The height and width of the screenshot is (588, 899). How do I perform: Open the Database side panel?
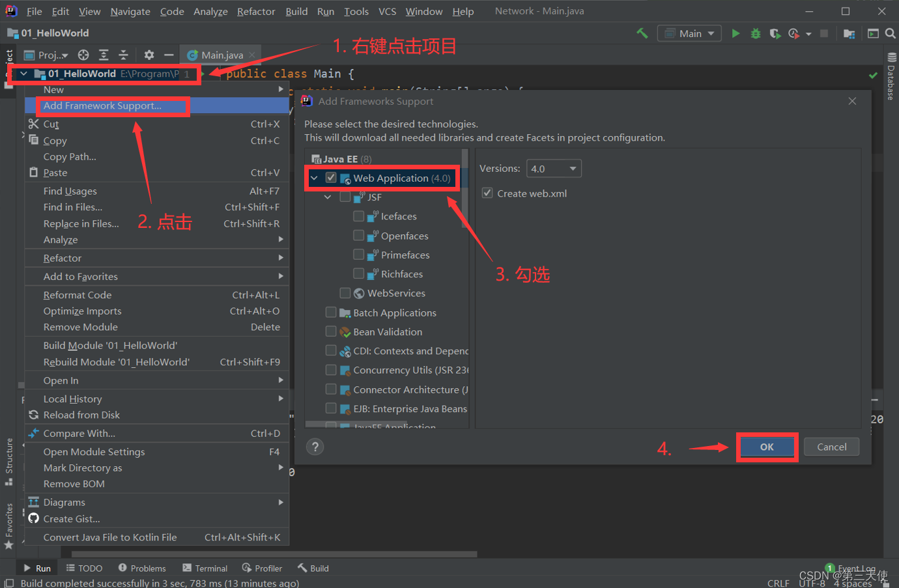tap(891, 77)
